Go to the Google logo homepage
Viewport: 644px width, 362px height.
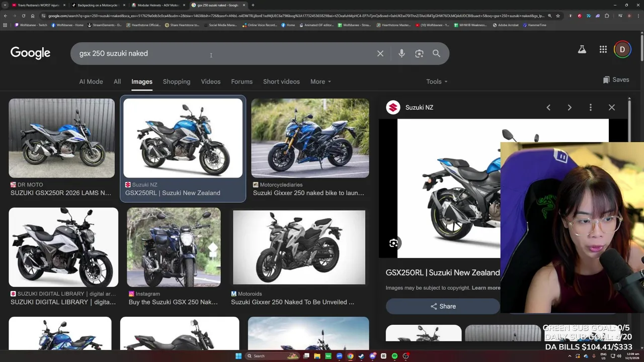coord(30,53)
